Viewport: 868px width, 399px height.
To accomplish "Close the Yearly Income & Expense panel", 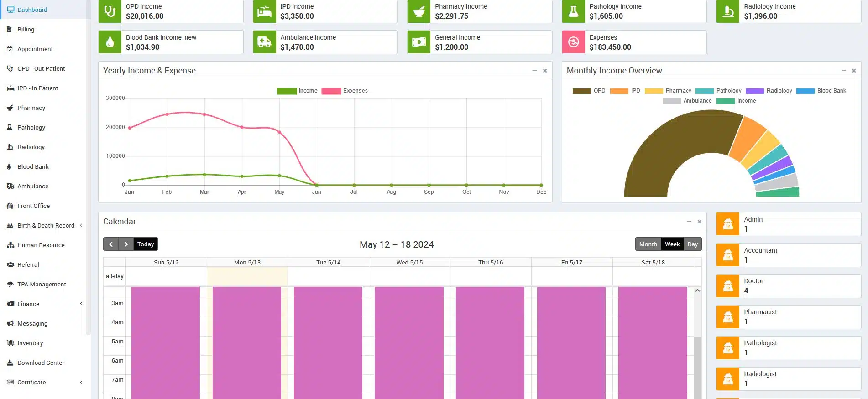I will pos(545,71).
